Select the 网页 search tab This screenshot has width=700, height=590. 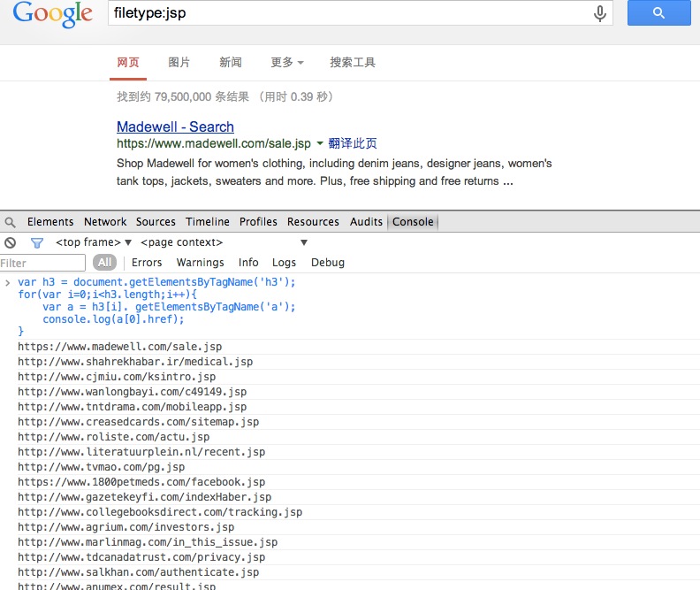click(x=128, y=63)
